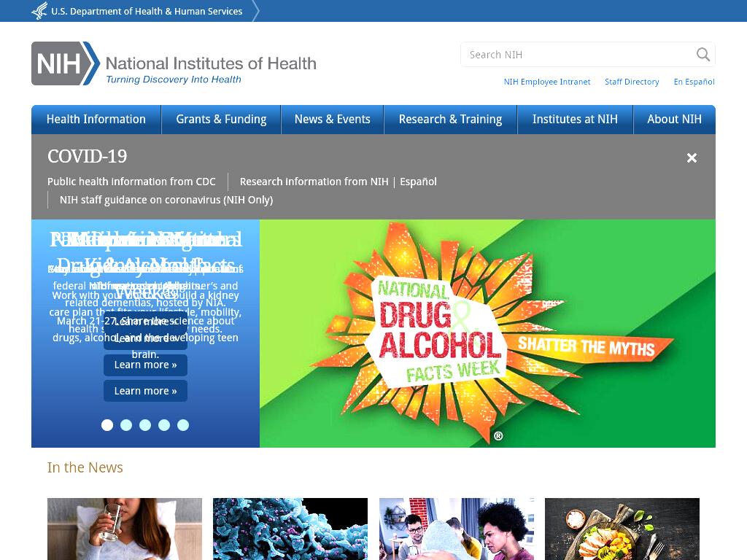The image size is (747, 560).
Task: Open the Drug Alcohol Facts Week banner
Action: tap(487, 333)
